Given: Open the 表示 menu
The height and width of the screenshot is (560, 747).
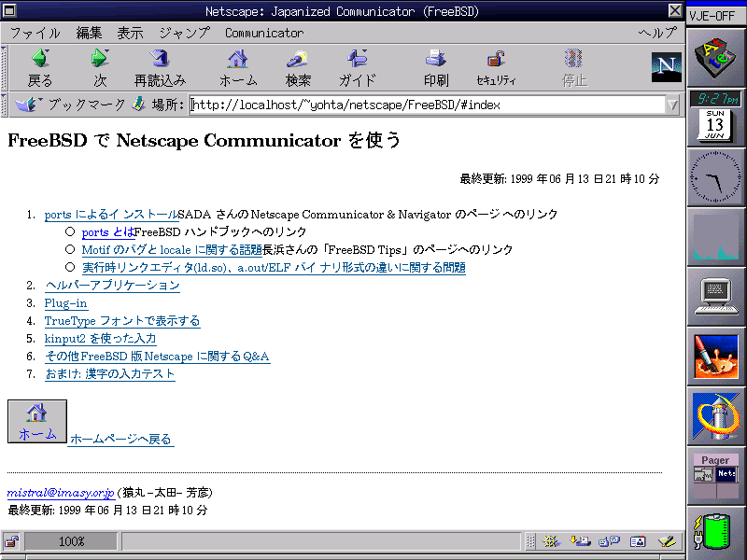Looking at the screenshot, I should point(130,33).
